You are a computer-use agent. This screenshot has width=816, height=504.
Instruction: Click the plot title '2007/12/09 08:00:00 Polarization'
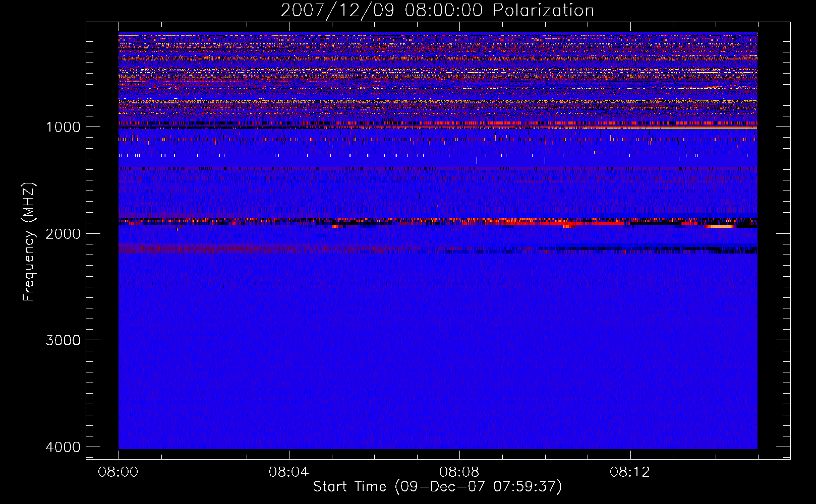tap(437, 11)
